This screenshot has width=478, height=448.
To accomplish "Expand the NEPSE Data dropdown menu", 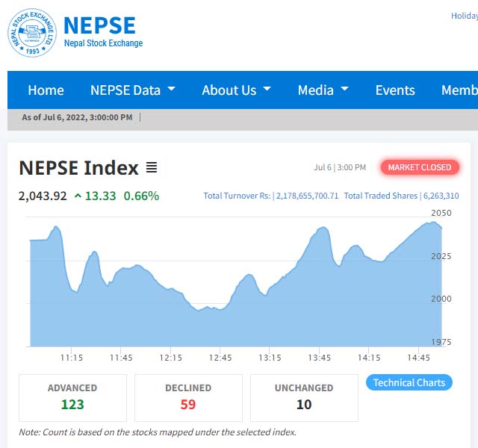I will tap(133, 90).
